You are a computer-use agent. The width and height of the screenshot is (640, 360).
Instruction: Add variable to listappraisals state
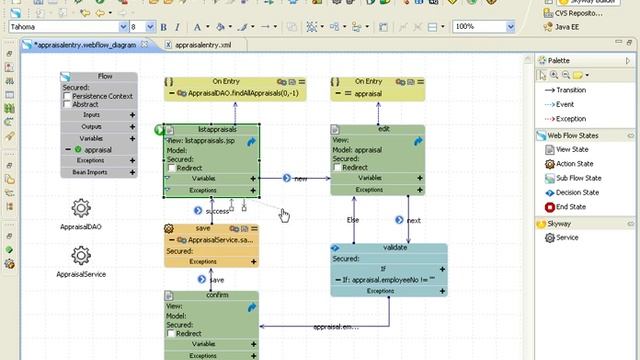point(253,179)
